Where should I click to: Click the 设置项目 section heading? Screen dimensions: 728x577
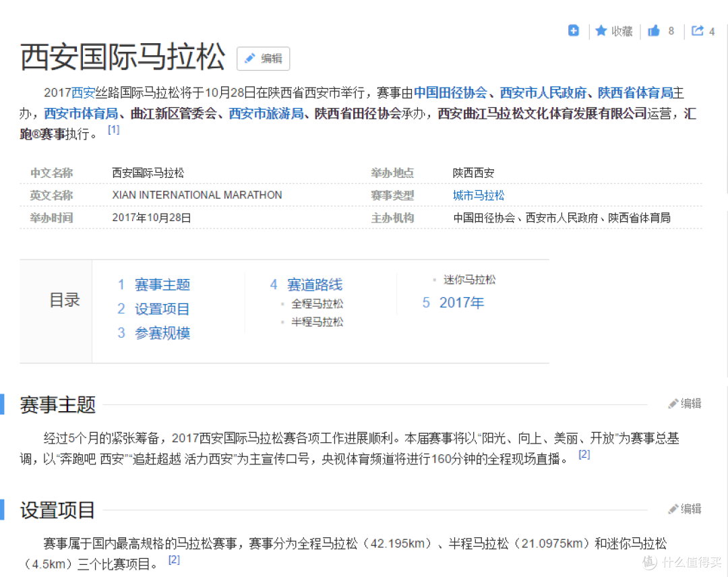point(57,510)
